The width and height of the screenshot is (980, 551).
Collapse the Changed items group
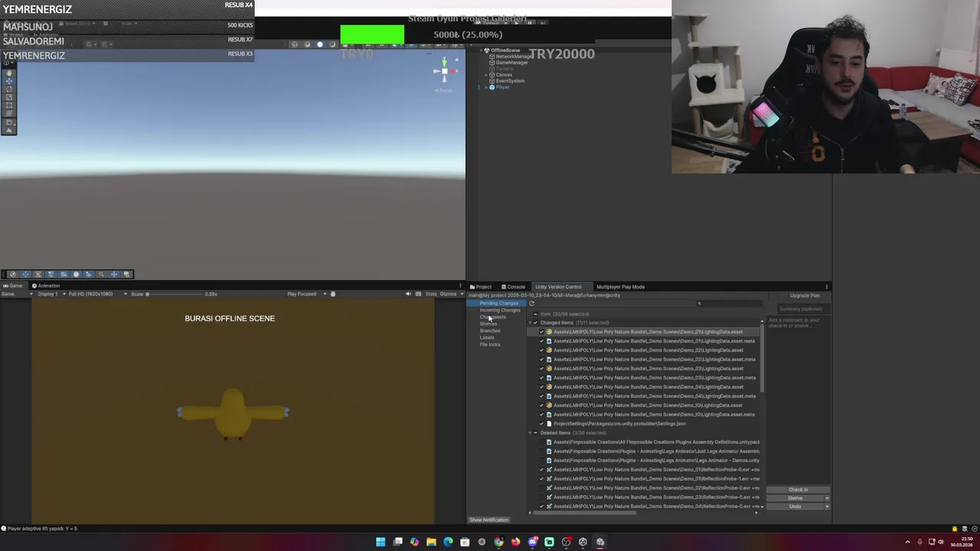(529, 323)
